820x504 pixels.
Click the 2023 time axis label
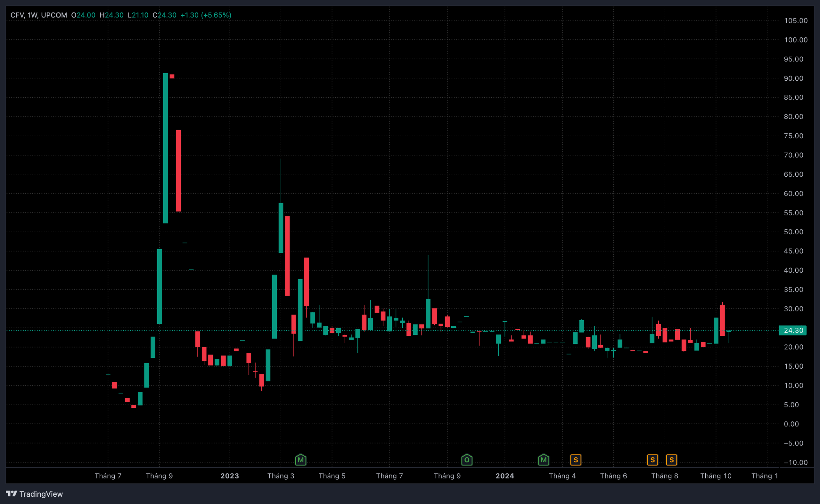tap(230, 476)
